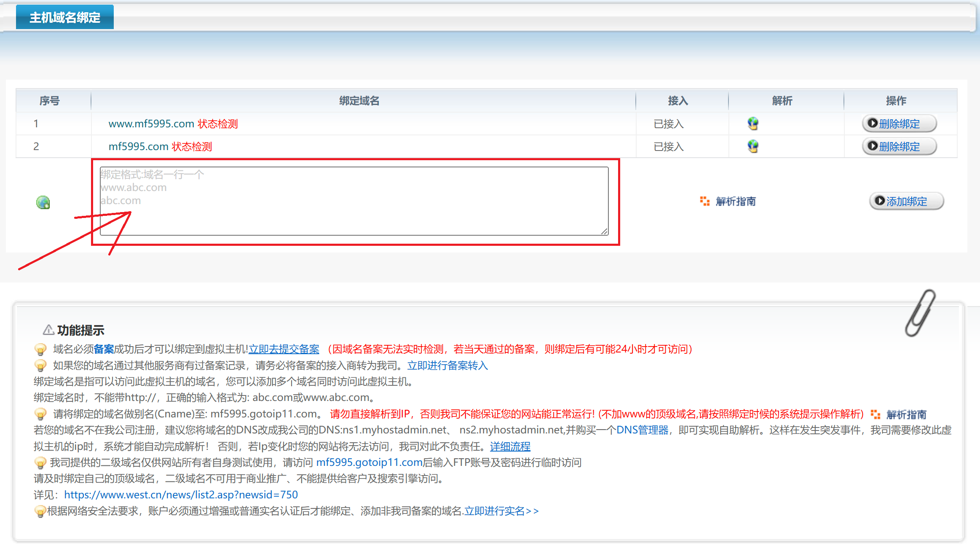Click the first lightbulb tip icon

40,349
